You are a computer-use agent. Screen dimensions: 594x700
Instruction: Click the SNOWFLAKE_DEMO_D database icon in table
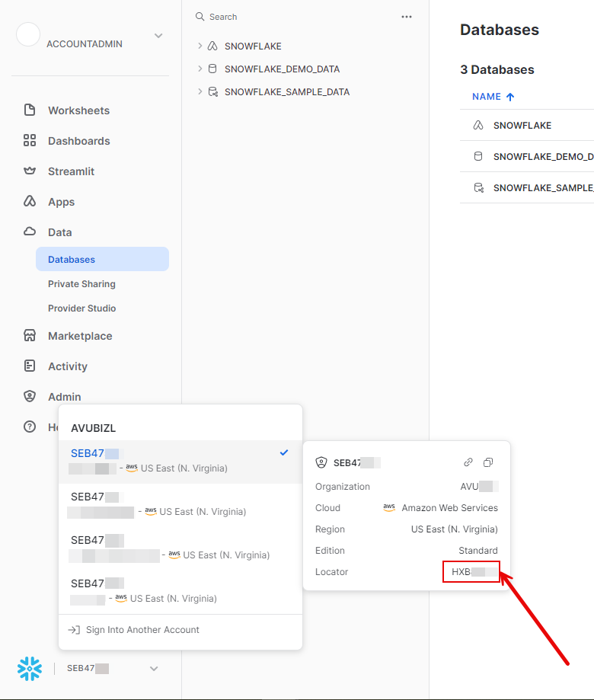point(478,156)
